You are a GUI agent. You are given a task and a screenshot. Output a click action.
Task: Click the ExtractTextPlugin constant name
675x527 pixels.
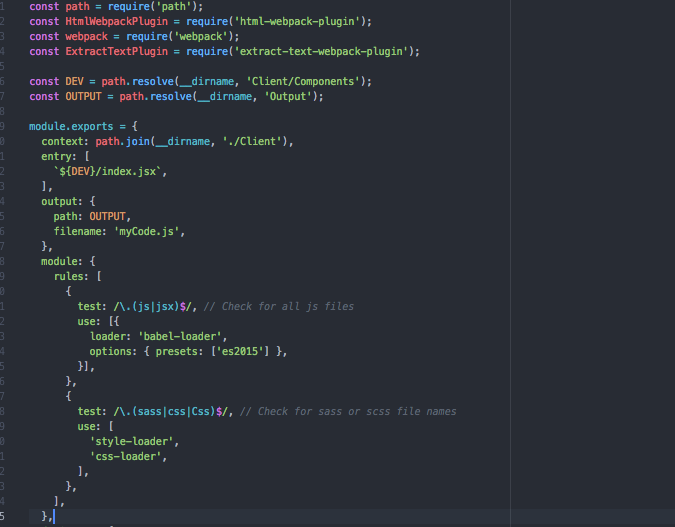click(x=117, y=52)
